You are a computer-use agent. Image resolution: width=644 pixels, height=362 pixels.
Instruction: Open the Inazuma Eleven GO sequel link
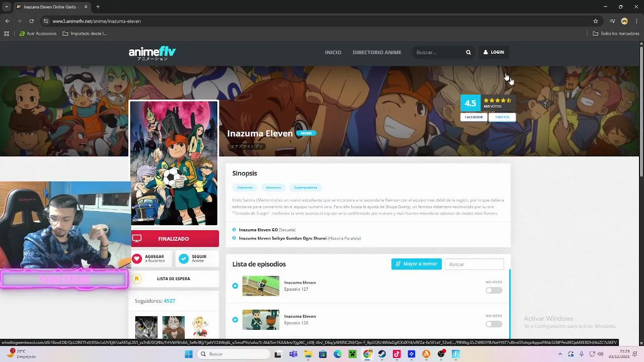pos(258,230)
